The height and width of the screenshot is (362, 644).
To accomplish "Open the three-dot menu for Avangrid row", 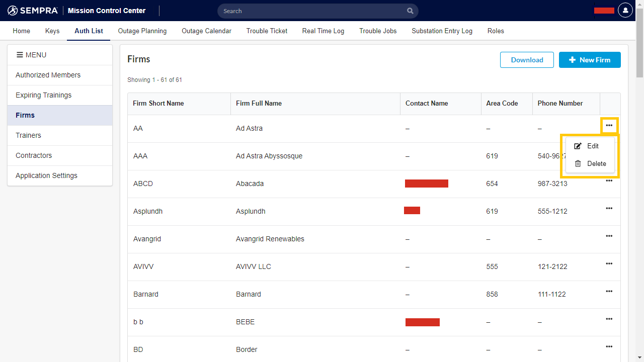I will click(x=609, y=236).
